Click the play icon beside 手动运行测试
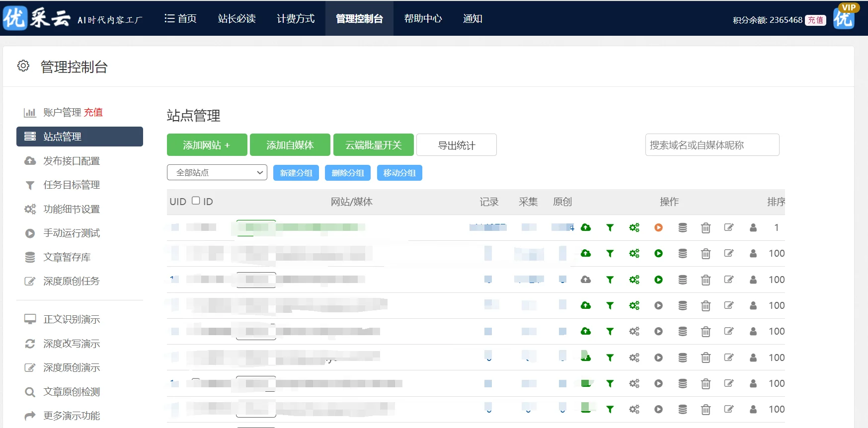This screenshot has height=428, width=868. tap(30, 233)
